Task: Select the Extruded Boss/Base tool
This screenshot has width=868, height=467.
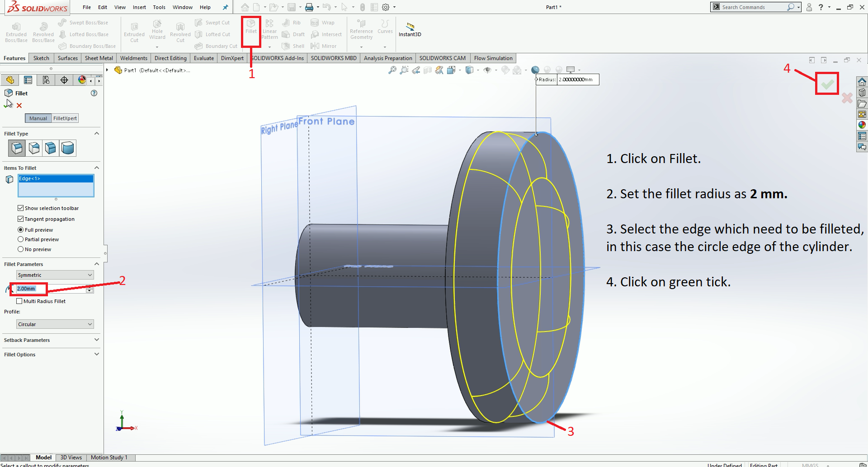Action: tap(16, 33)
